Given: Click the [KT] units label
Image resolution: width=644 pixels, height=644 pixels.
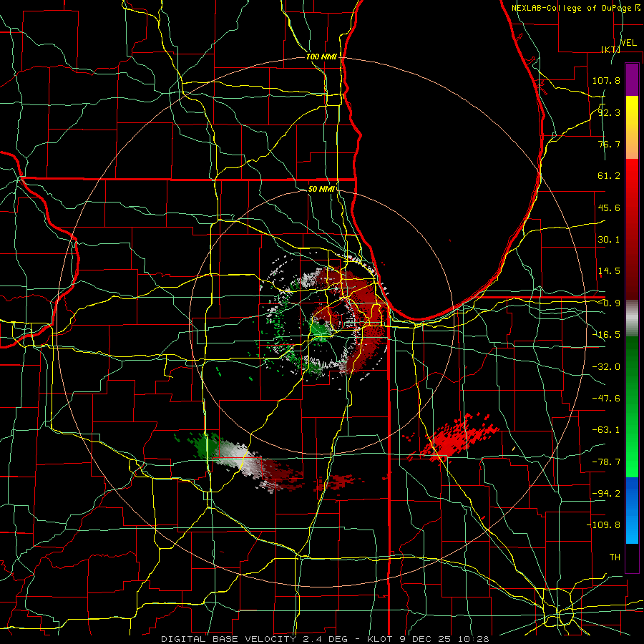Looking at the screenshot, I should 610,49.
